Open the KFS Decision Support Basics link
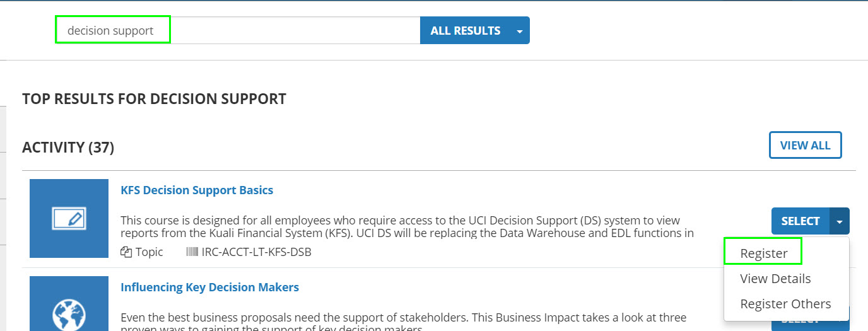The width and height of the screenshot is (868, 331). click(x=197, y=190)
